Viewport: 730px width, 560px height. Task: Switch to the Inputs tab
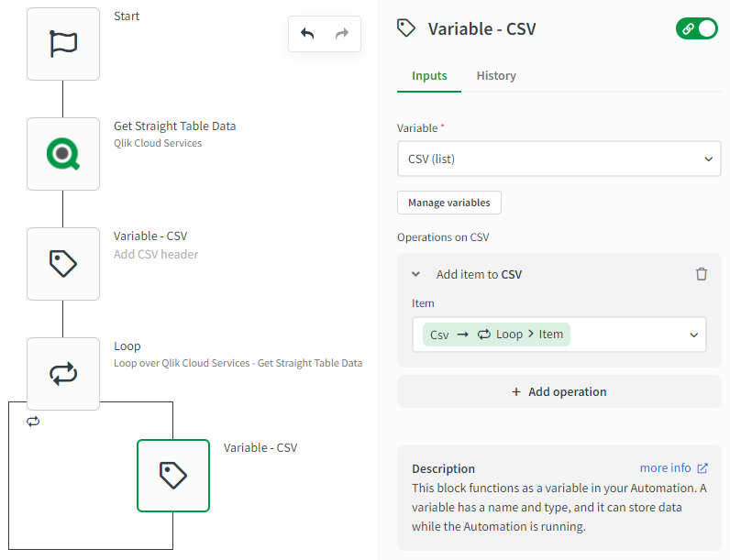click(429, 76)
